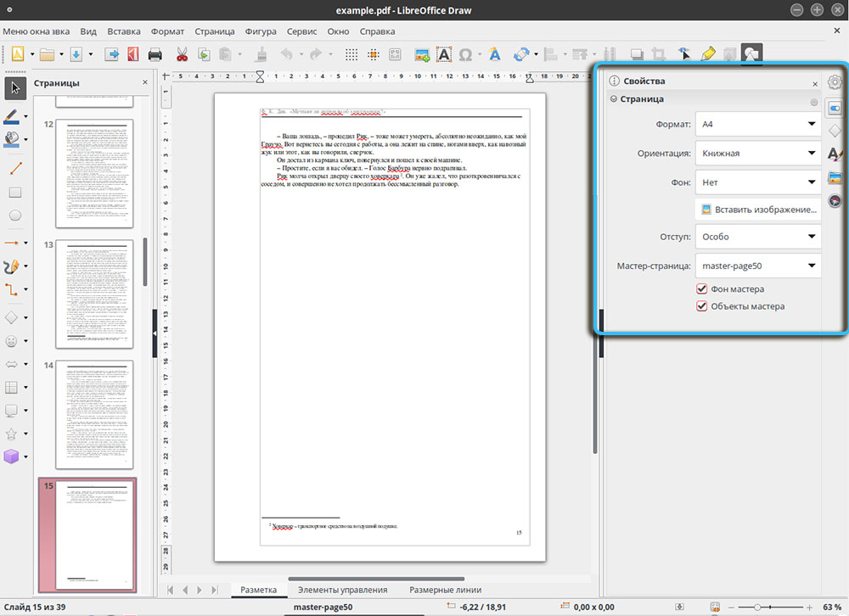Select page 13 thumbnail
This screenshot has height=616, width=849.
pos(95,293)
